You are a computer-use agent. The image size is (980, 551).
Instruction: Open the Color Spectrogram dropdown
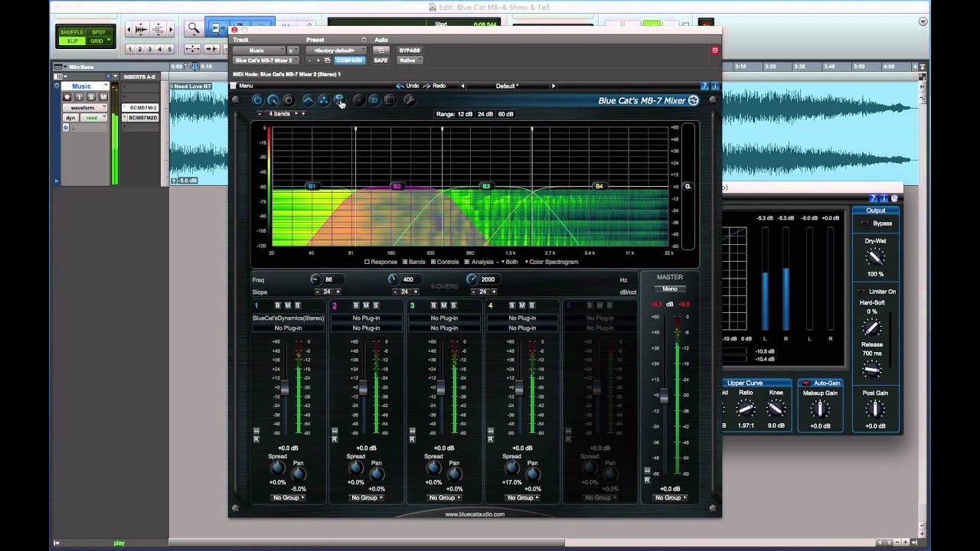coord(551,262)
